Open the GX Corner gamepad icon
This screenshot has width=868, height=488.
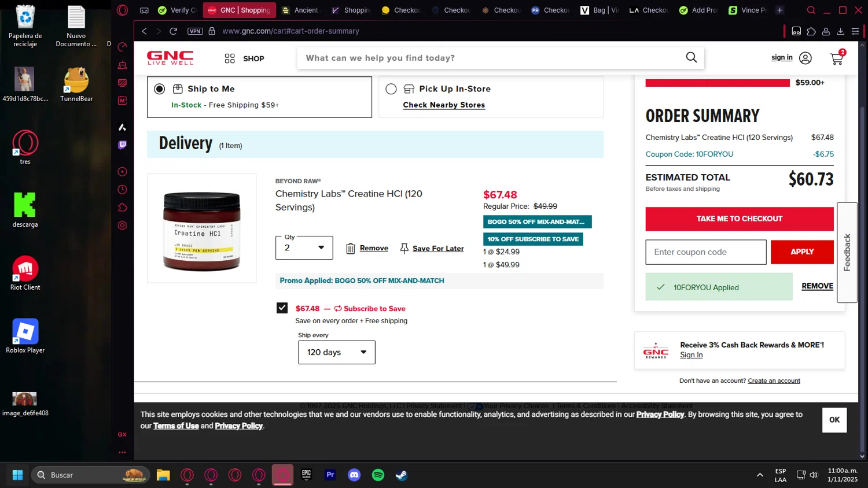[x=144, y=10]
